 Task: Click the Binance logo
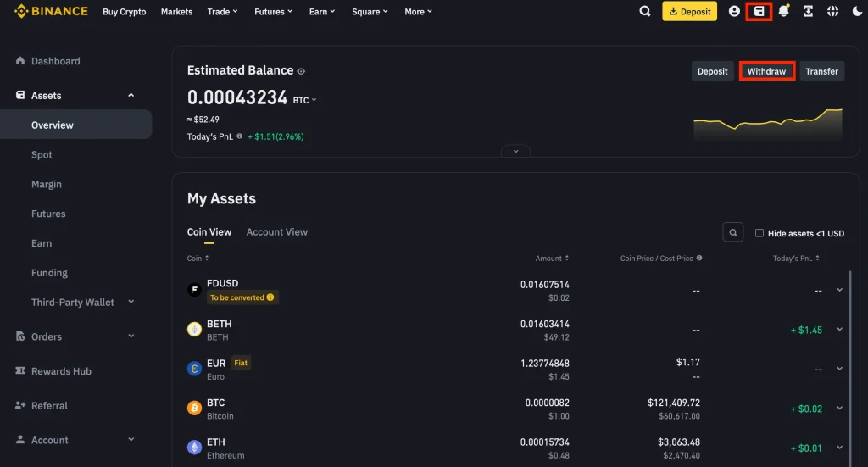point(51,11)
